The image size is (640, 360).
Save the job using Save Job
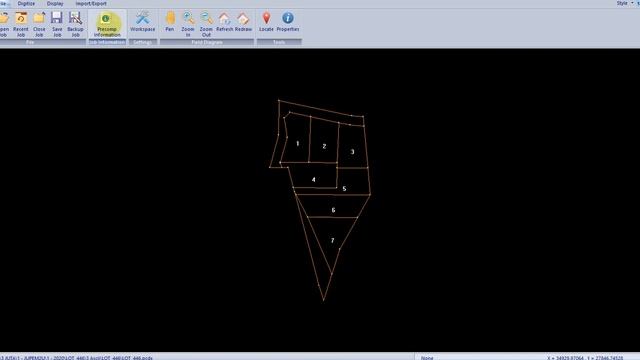point(57,24)
